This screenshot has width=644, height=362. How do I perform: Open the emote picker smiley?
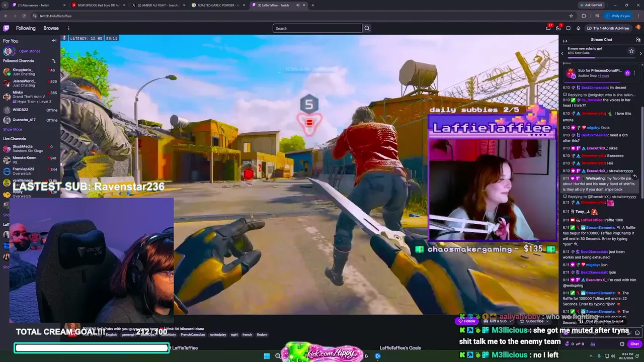tap(637, 333)
